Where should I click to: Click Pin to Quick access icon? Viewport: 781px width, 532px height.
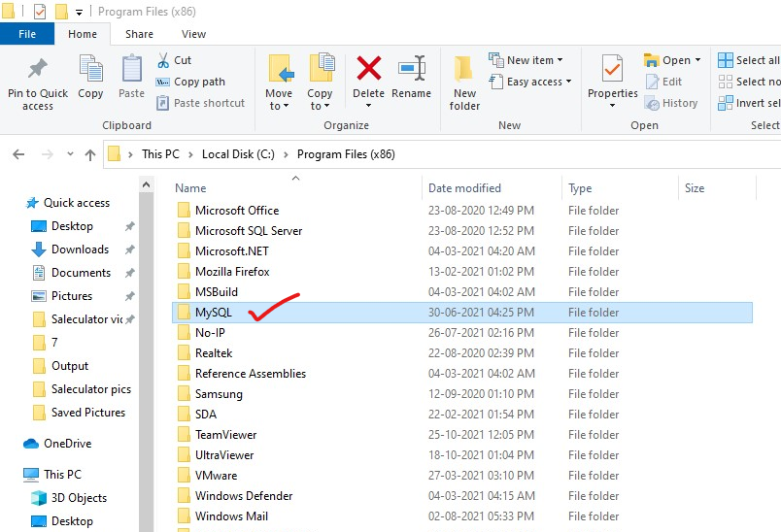37,69
